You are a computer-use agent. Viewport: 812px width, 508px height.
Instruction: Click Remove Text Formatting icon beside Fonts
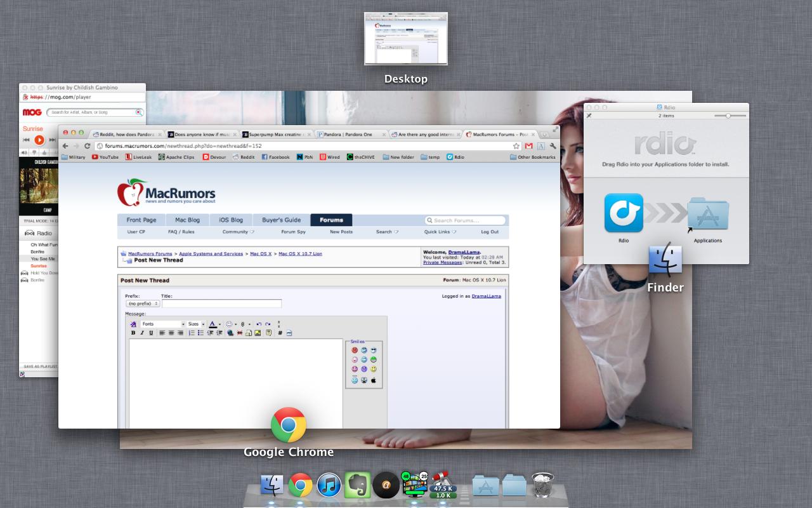click(x=134, y=324)
